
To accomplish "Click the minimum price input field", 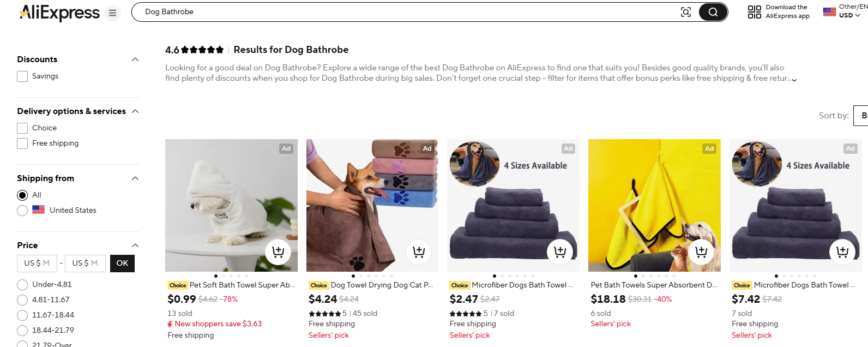I will point(37,263).
